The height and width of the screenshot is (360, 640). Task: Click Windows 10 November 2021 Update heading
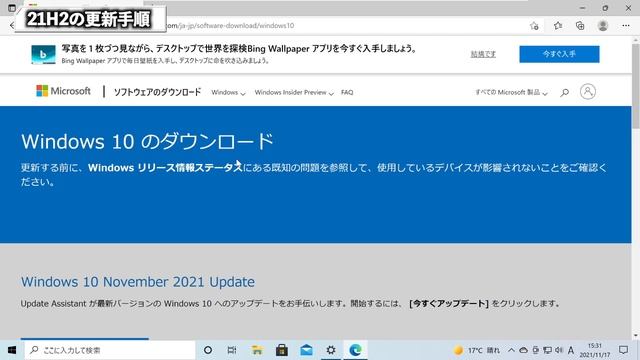click(138, 282)
